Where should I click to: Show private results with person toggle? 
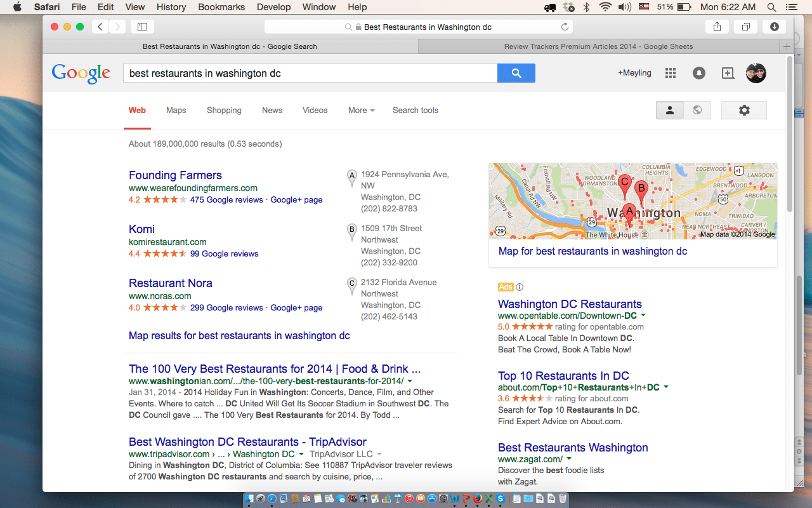point(669,110)
